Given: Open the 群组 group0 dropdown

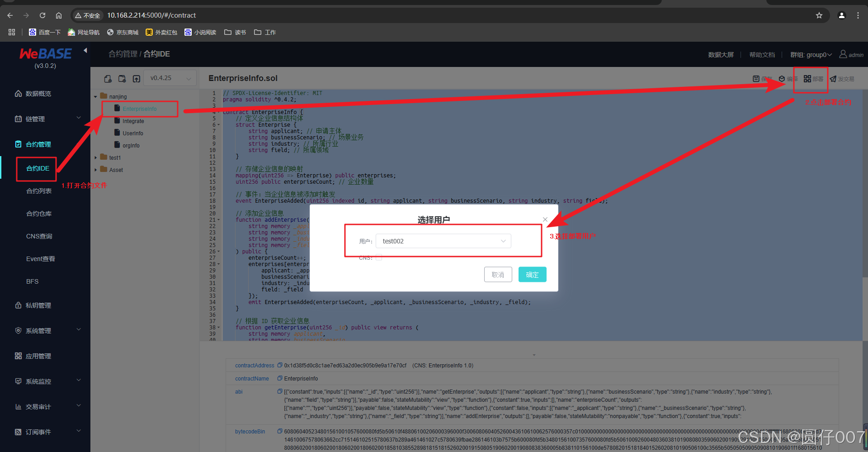Looking at the screenshot, I should tap(811, 55).
